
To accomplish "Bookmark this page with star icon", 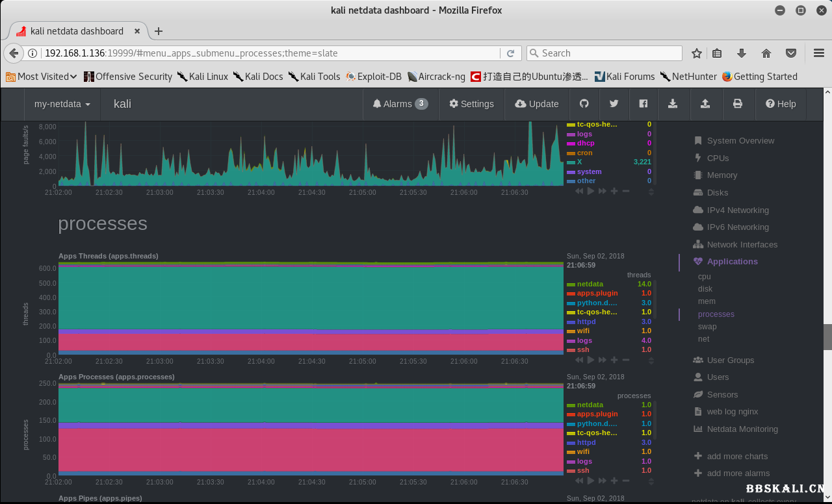I will click(697, 53).
